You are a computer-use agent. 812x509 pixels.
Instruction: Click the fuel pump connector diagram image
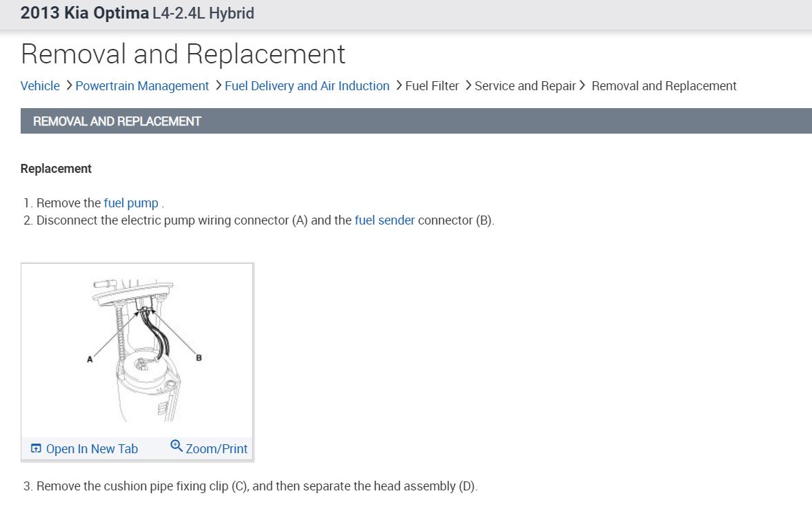[136, 350]
